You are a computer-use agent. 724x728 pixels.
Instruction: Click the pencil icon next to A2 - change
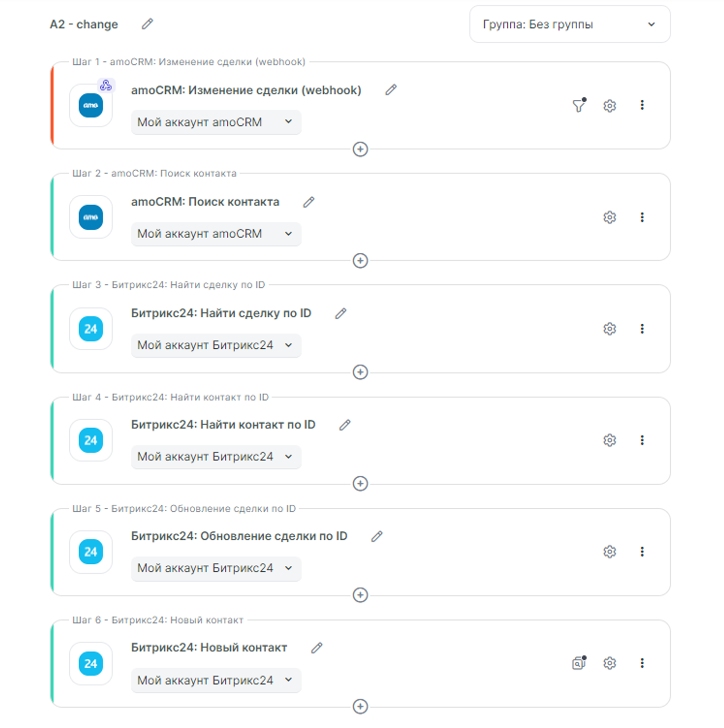tap(147, 24)
